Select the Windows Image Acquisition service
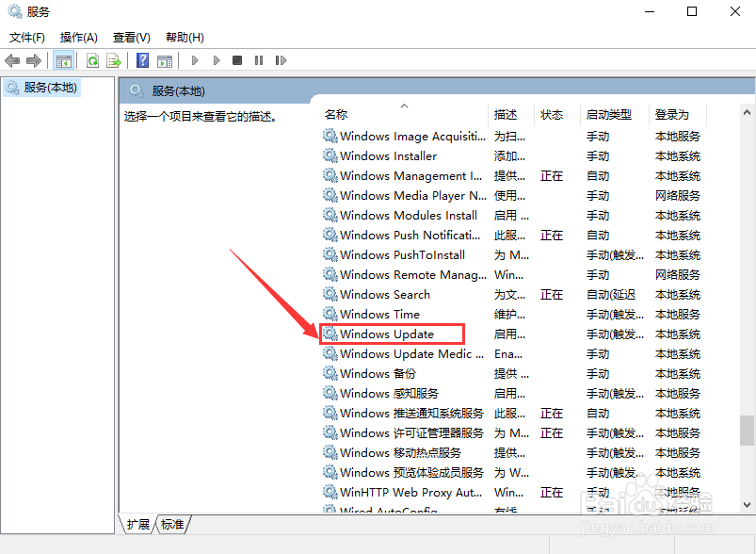The width and height of the screenshot is (756, 554). (511, 136)
